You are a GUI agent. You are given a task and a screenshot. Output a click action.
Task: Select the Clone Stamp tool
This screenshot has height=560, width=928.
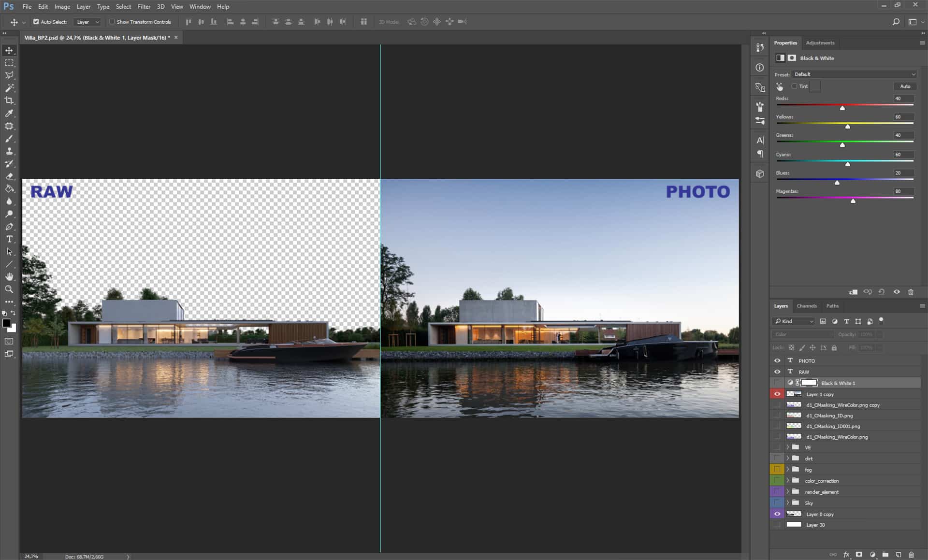click(9, 151)
